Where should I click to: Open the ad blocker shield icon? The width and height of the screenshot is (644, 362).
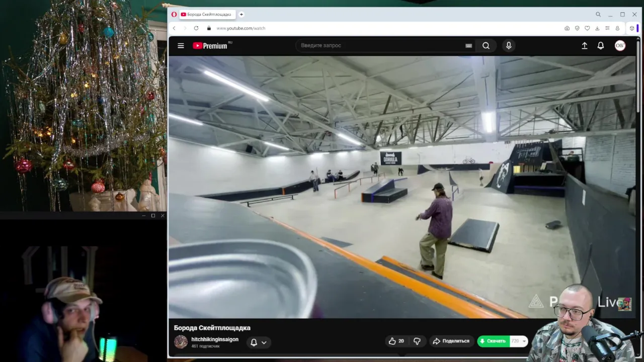[577, 28]
